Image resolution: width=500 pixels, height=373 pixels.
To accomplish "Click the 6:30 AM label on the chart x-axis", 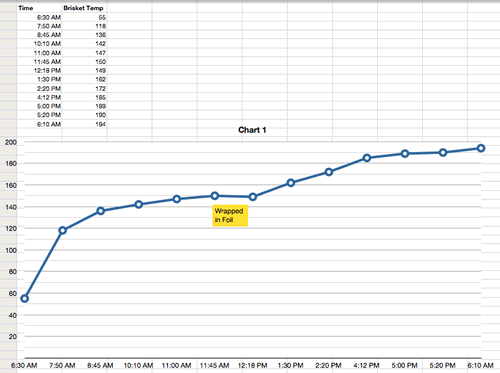I will coord(24,366).
